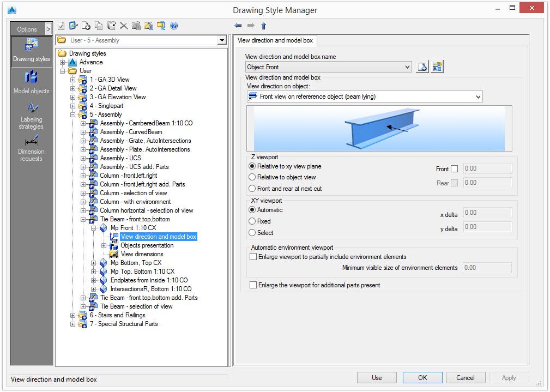Select Assembly - CamberedBeam 1:10 CO item
The height and width of the screenshot is (392, 550).
pyautogui.click(x=146, y=123)
